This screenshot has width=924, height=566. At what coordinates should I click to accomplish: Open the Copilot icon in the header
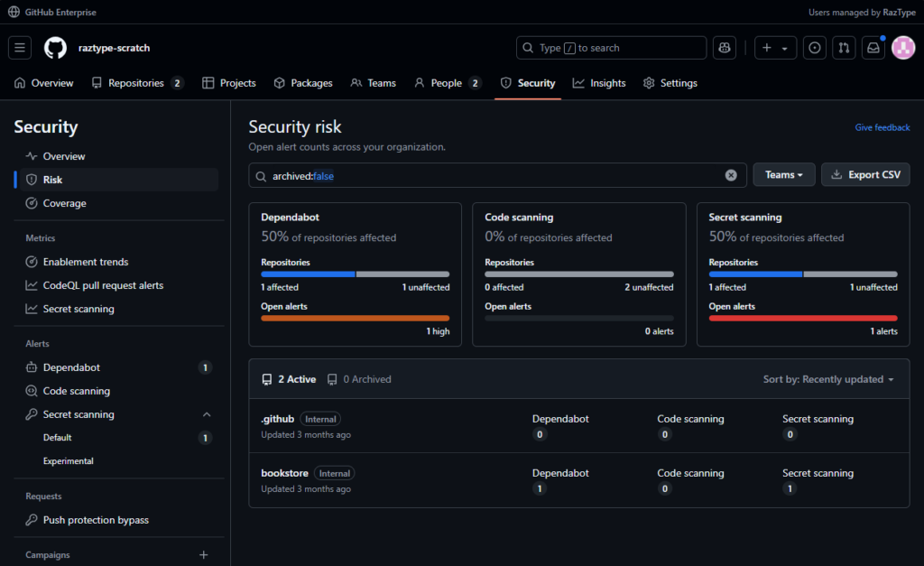point(725,48)
